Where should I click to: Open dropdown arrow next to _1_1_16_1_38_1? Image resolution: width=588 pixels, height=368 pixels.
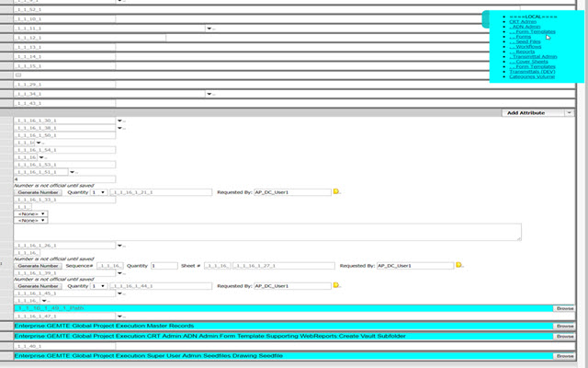(x=119, y=129)
